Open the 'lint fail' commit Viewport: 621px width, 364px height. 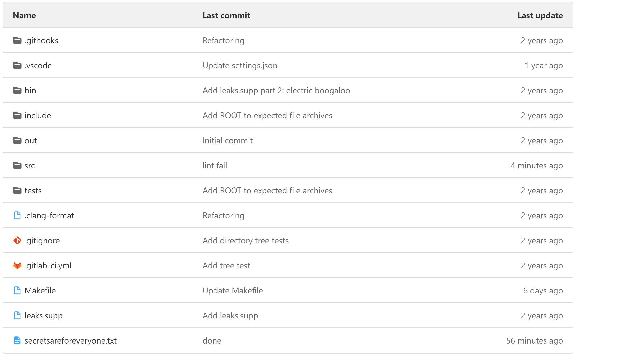[x=215, y=166]
